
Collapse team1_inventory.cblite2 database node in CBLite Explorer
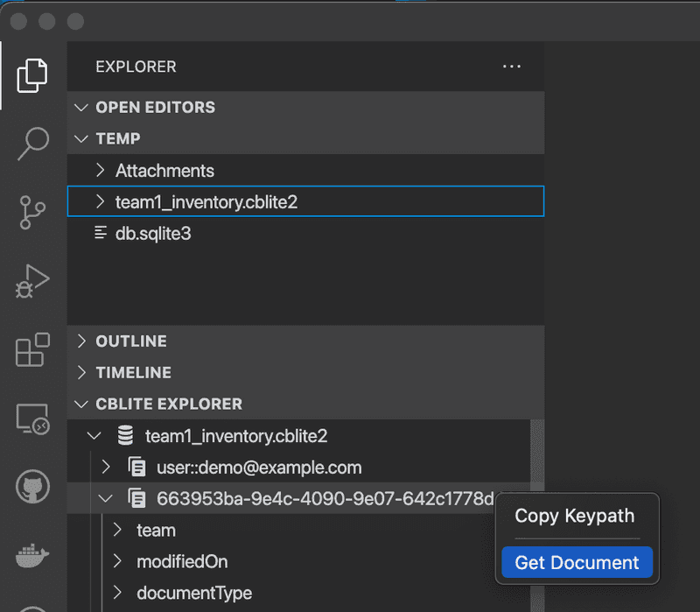94,435
